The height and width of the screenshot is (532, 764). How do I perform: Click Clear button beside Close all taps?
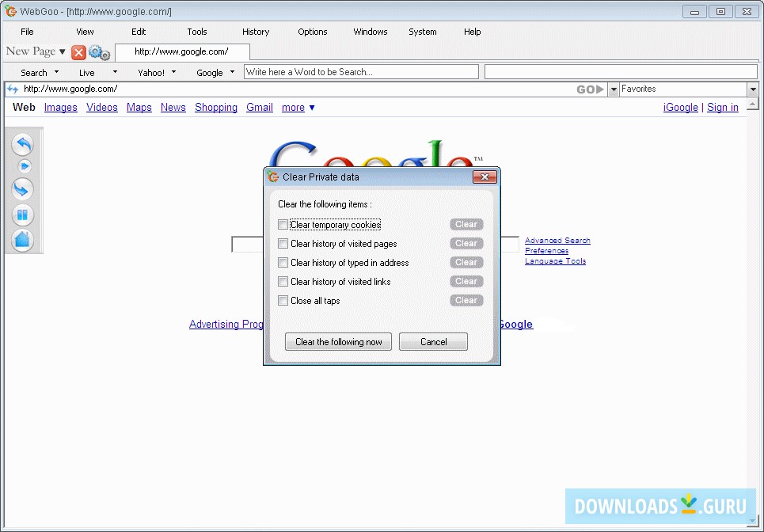466,301
